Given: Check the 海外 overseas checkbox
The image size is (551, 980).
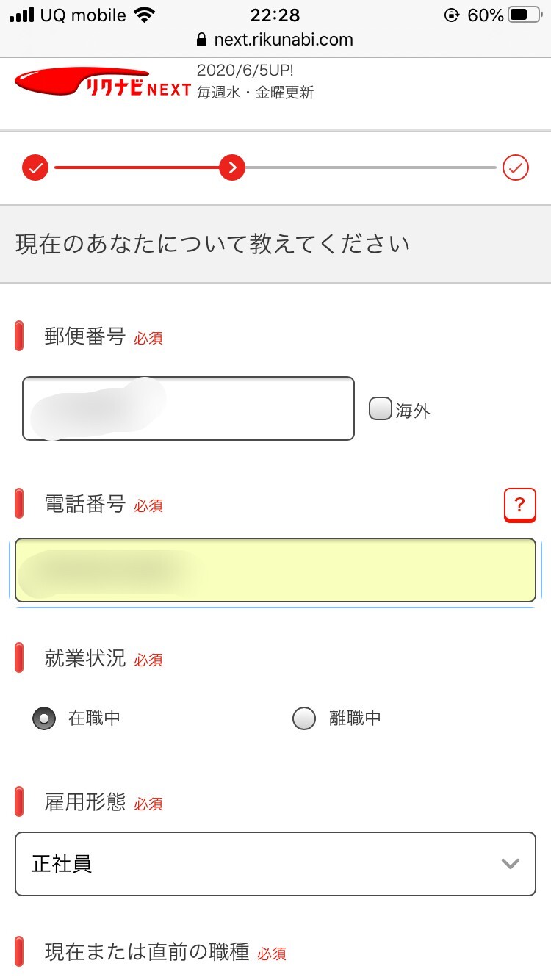Looking at the screenshot, I should (380, 409).
